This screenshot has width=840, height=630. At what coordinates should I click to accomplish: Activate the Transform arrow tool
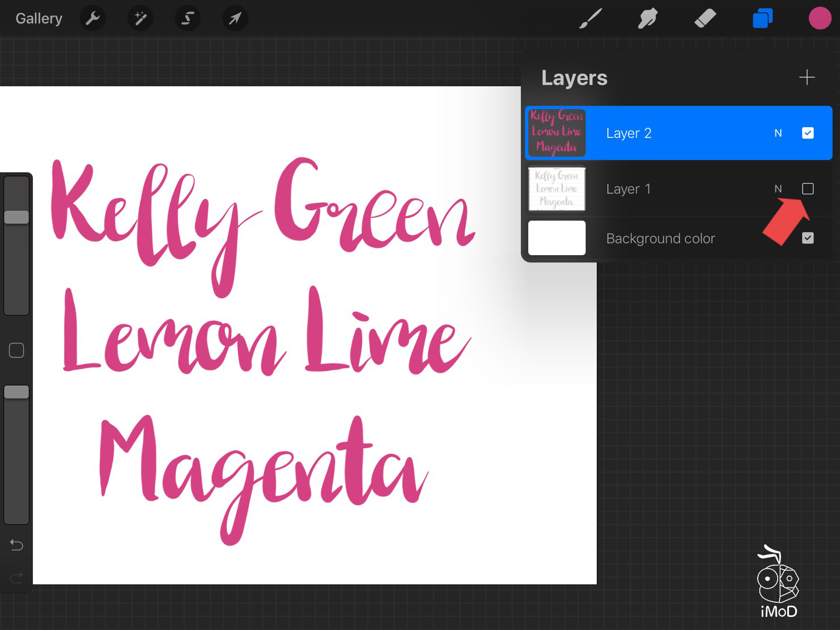click(235, 19)
